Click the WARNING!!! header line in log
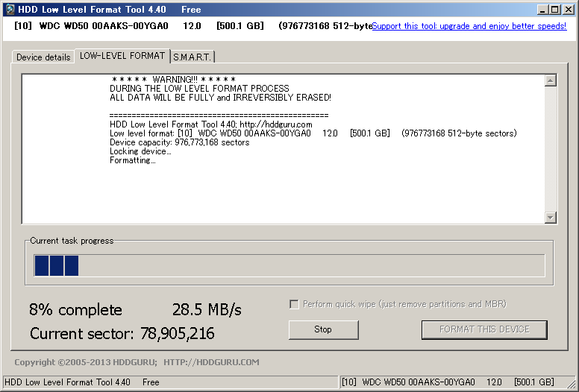The height and width of the screenshot is (392, 579). point(174,79)
